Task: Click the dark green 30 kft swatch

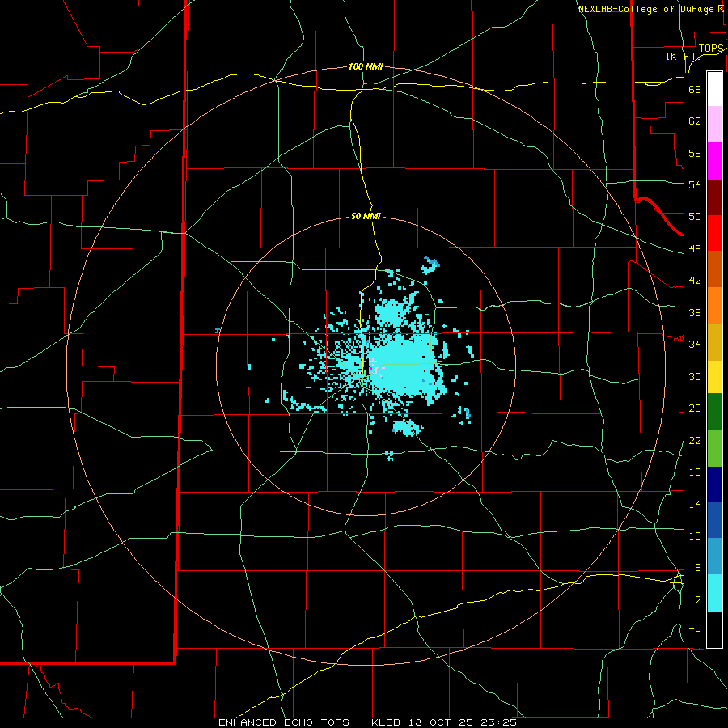Action: point(714,412)
